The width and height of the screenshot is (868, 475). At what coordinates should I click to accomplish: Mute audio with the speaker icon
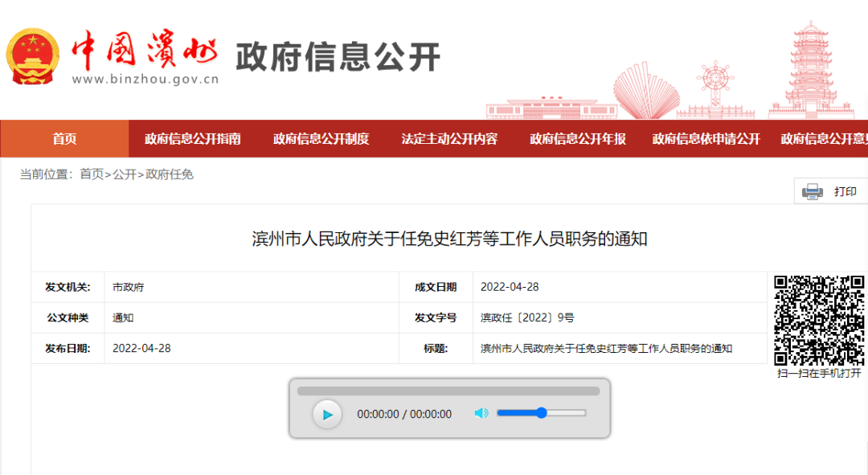[481, 413]
